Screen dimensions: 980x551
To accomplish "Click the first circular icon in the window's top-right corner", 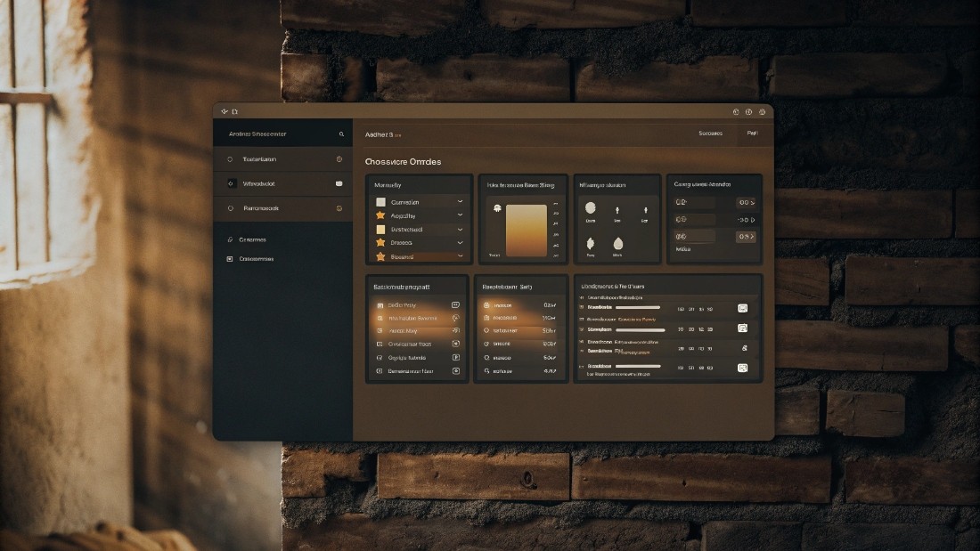I will pyautogui.click(x=736, y=112).
